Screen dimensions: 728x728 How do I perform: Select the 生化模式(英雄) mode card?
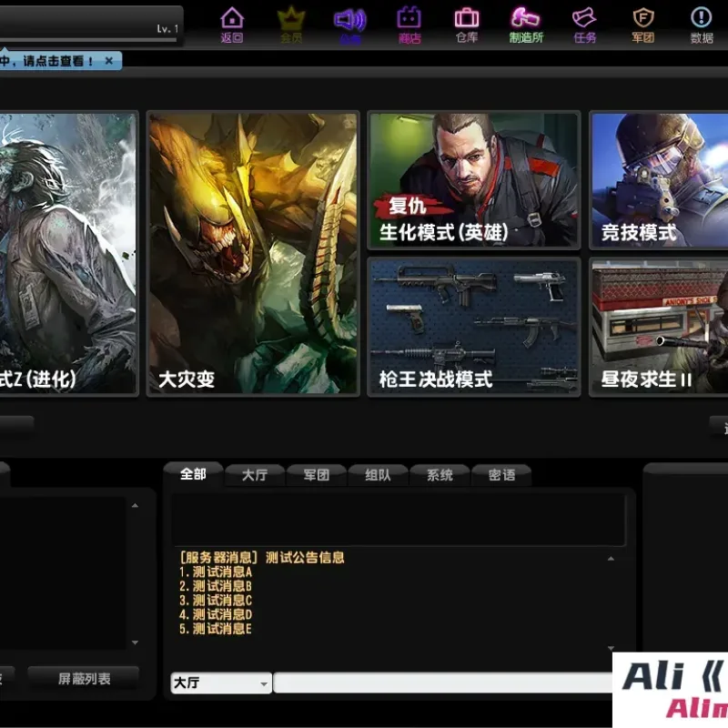[x=473, y=180]
